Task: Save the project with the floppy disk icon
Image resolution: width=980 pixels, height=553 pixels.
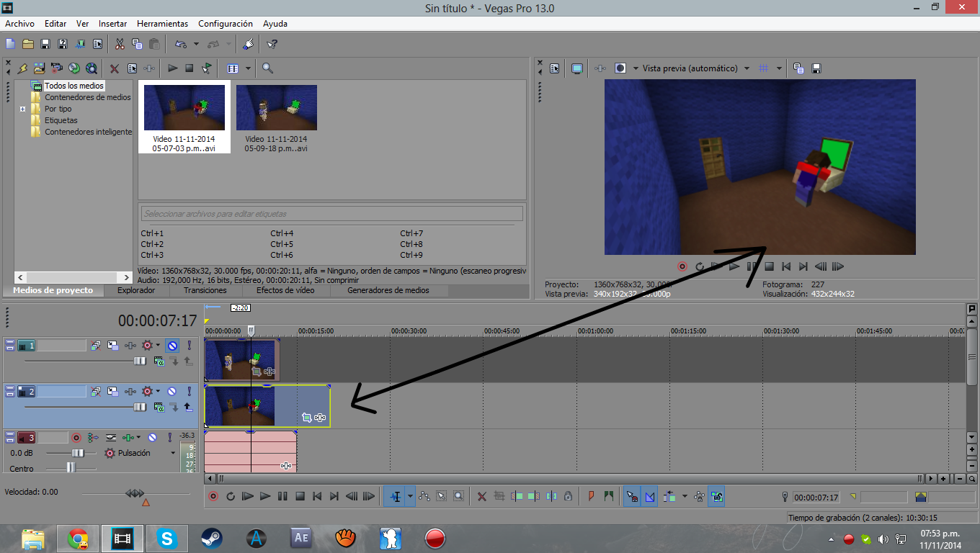Action: (x=45, y=44)
